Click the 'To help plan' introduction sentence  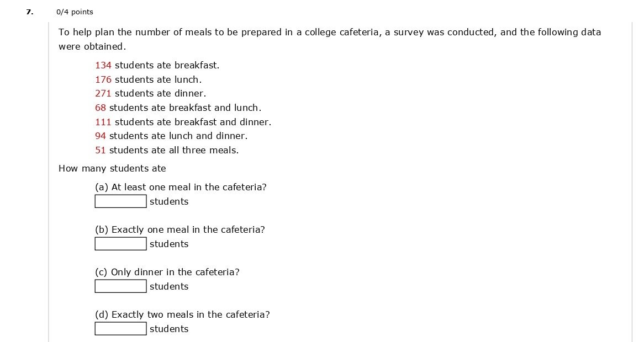[330, 32]
